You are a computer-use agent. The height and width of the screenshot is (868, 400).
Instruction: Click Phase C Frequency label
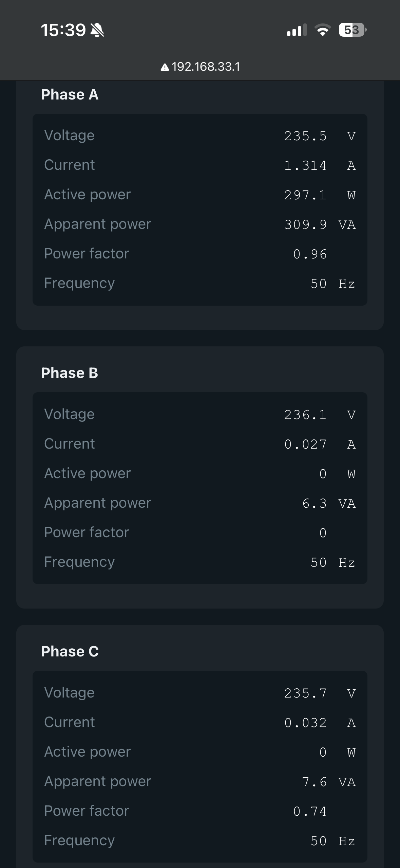[79, 840]
